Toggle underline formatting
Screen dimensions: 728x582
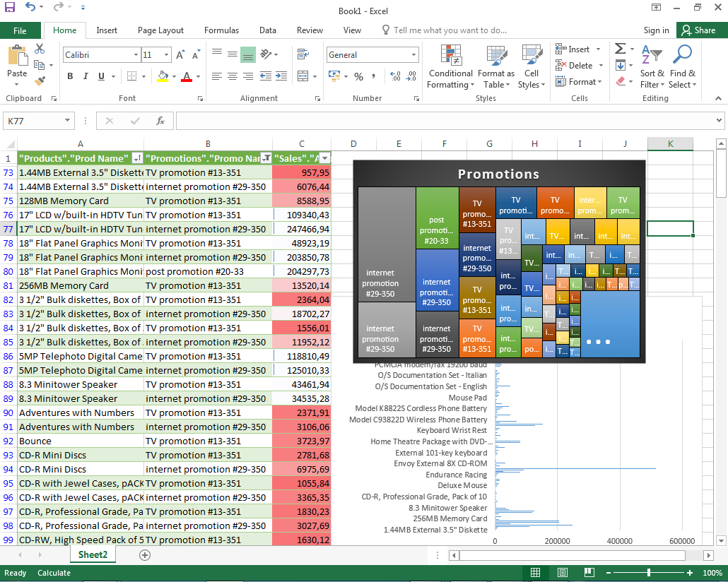99,76
